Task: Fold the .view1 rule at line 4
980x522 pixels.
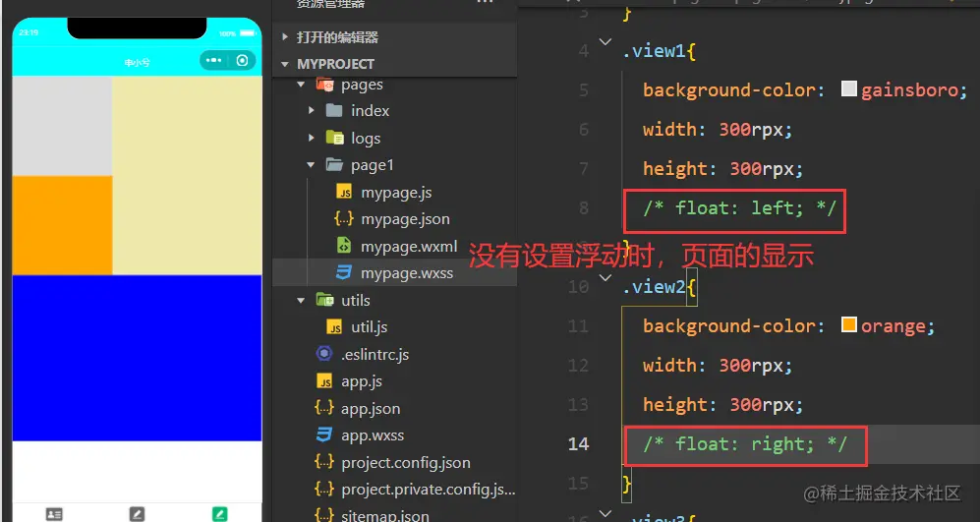Action: [605, 42]
